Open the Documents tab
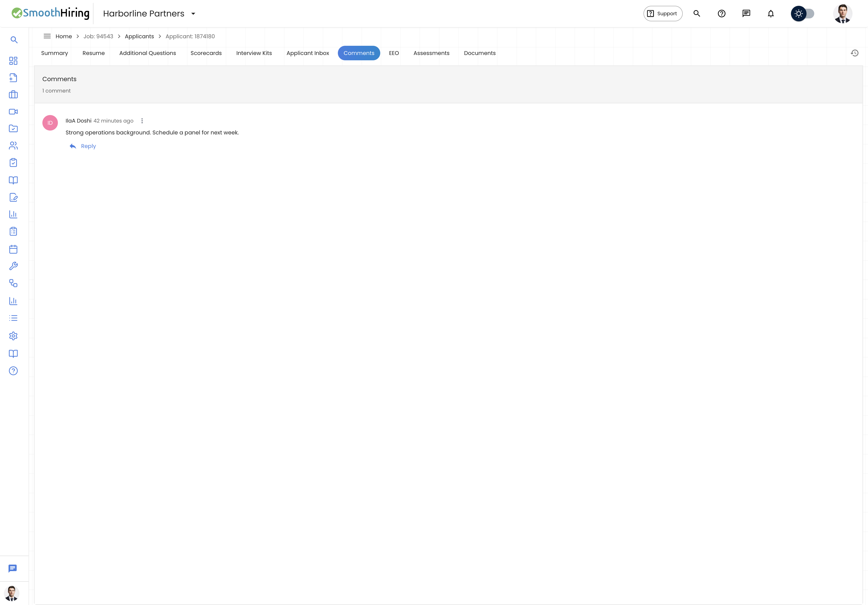This screenshot has width=868, height=605. (480, 53)
